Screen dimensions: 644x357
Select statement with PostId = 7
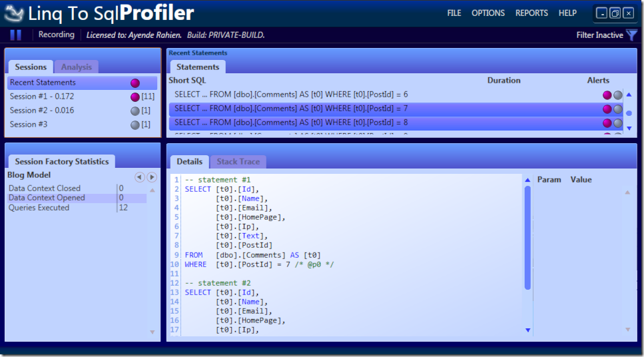(x=396, y=109)
